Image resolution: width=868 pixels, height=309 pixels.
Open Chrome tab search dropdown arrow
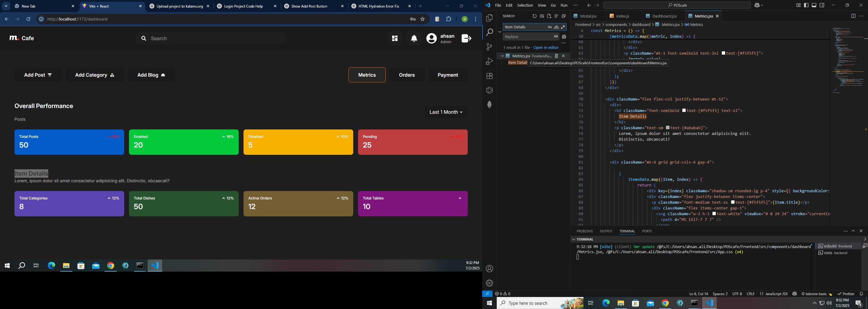coord(6,6)
